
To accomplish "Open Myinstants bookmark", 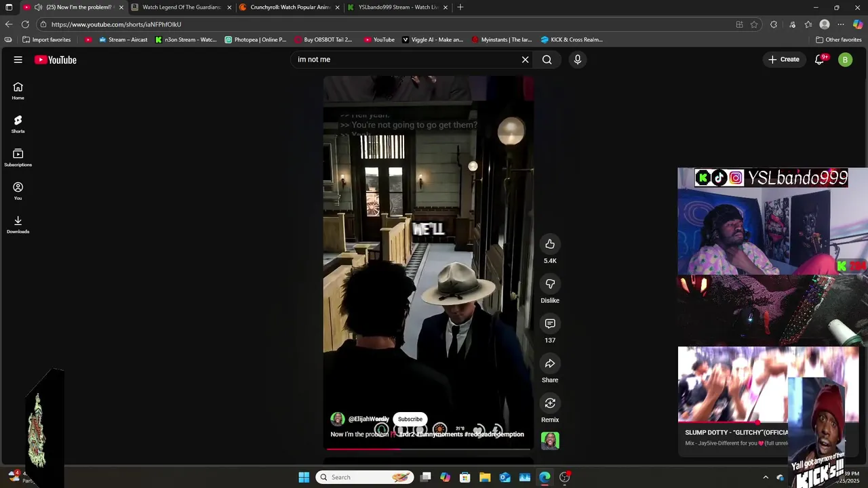I will click(502, 39).
